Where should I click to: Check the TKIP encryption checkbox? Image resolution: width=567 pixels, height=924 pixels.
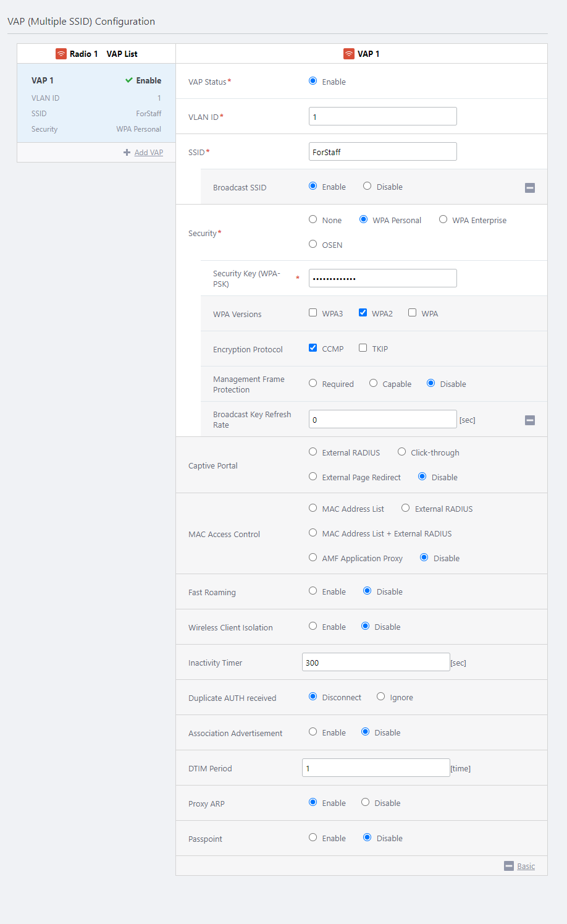pyautogui.click(x=363, y=348)
